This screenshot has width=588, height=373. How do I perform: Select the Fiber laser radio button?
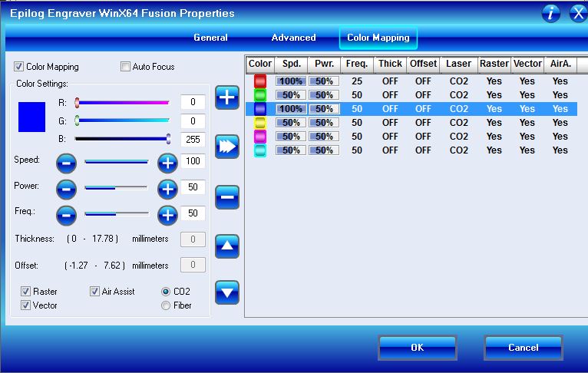(165, 305)
